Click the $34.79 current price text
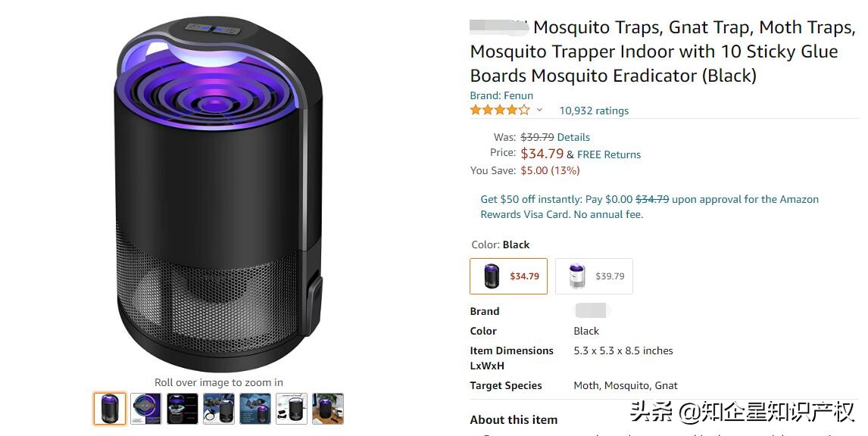Screen dimensions: 868x436 pos(542,154)
